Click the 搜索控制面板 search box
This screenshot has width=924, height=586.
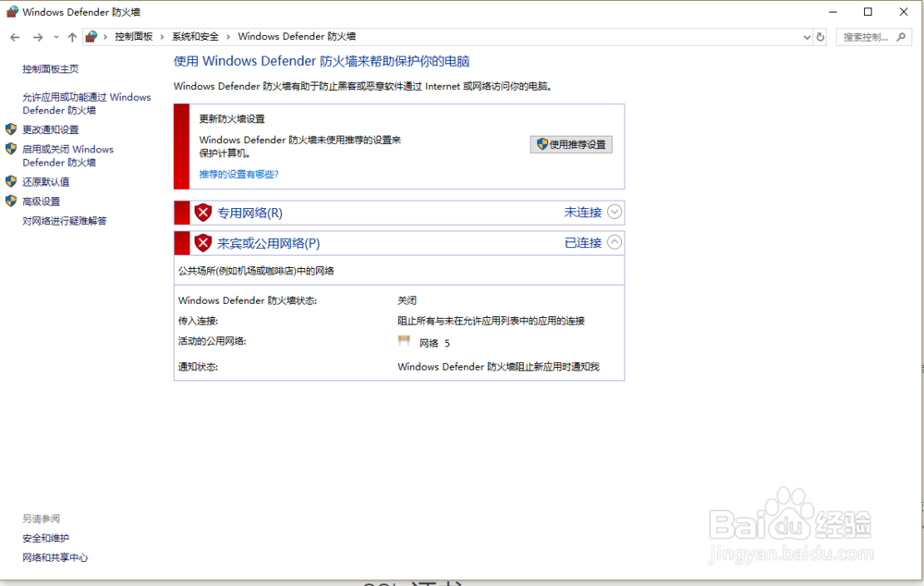(x=867, y=36)
